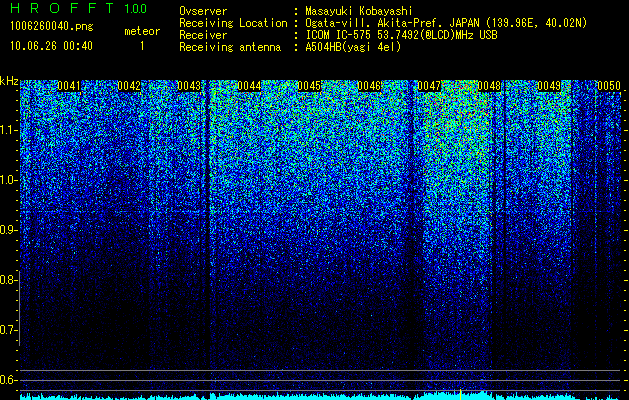Click the 0047 time marker
The height and width of the screenshot is (400, 629).
click(x=429, y=86)
